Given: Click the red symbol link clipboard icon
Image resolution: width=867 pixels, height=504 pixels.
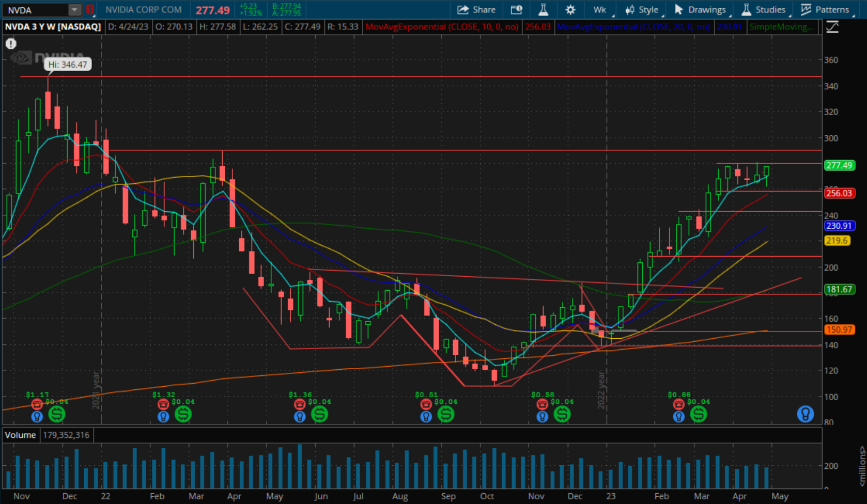Looking at the screenshot, I should point(90,10).
